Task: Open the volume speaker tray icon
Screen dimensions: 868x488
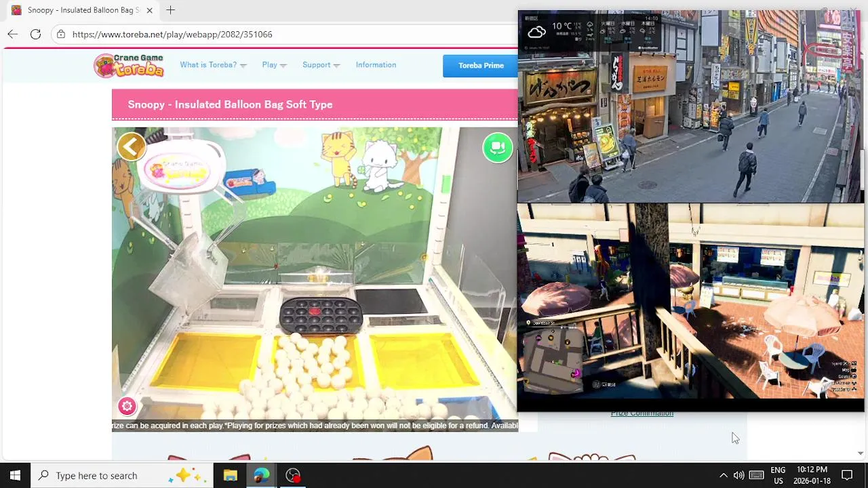Action: tap(738, 475)
